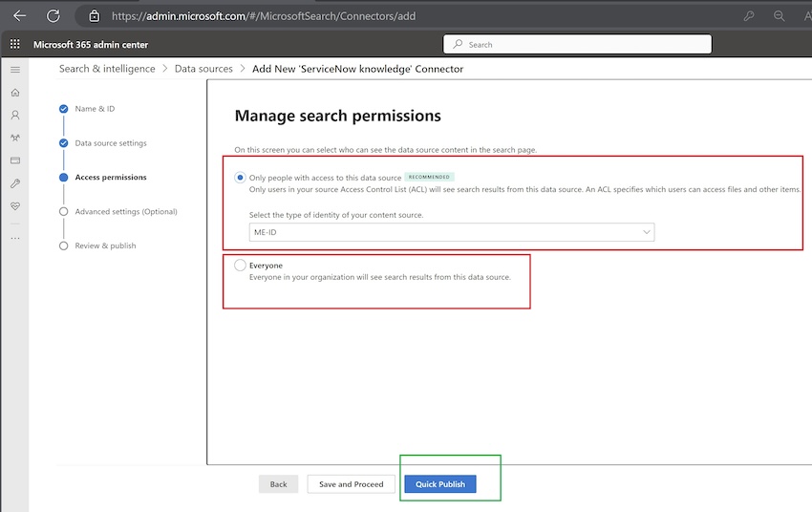This screenshot has height=512, width=812.
Task: Go to Name & ID step
Action: point(95,109)
